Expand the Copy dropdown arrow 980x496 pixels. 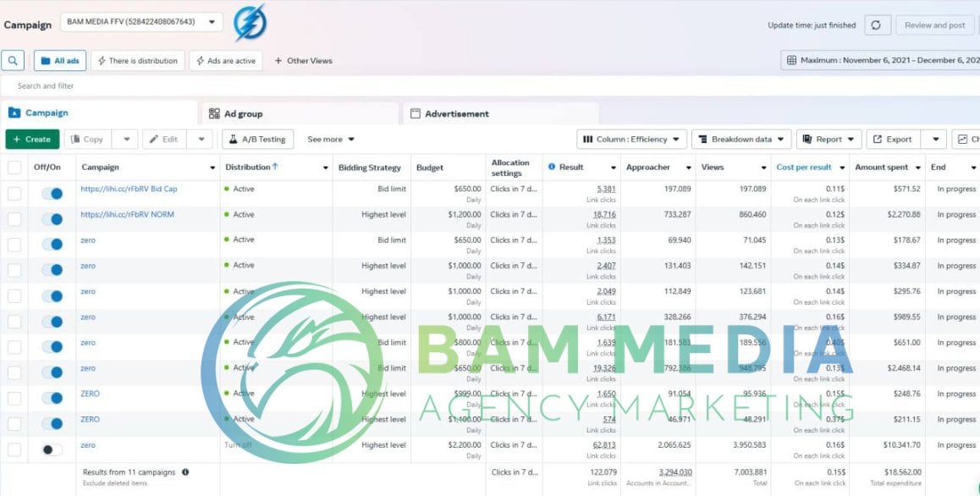click(126, 140)
